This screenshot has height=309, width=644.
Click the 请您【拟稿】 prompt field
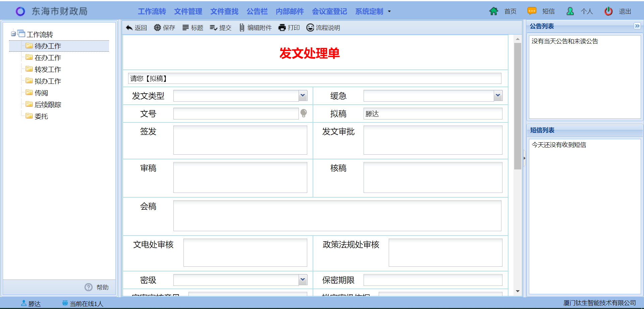point(315,79)
